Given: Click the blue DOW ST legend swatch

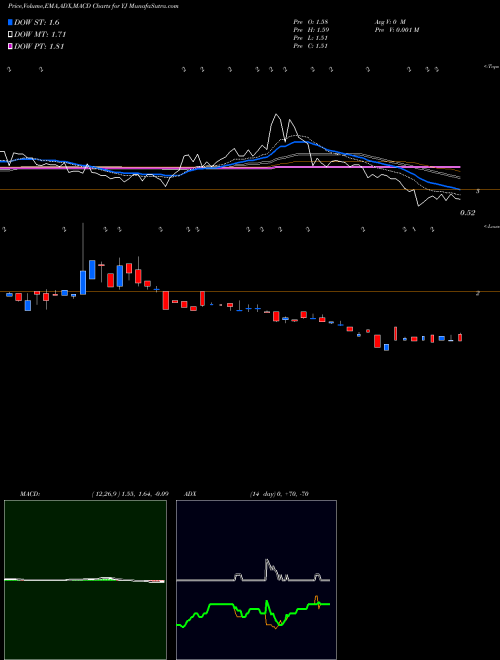Looking at the screenshot, I should point(10,22).
